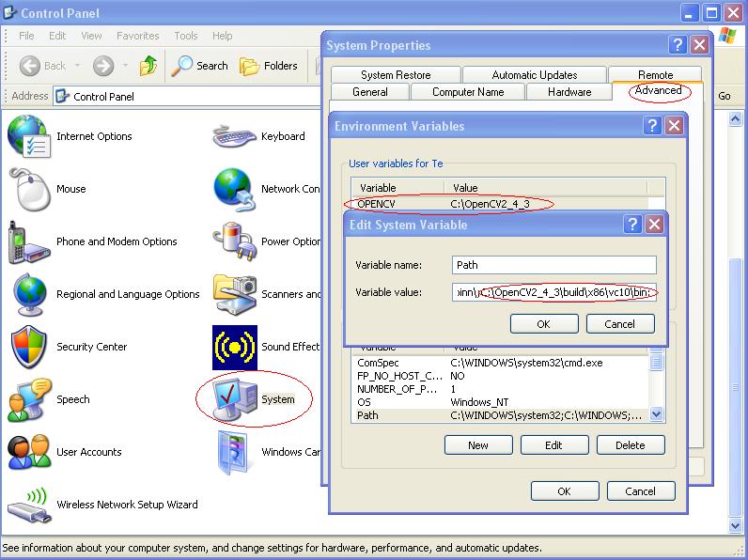Click New under system variables
Viewport: 748px width, 560px height.
pos(478,445)
